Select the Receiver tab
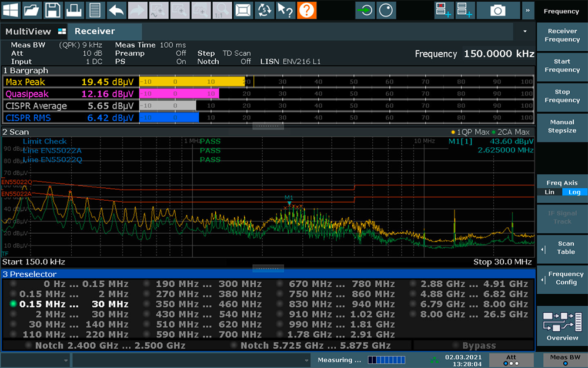This screenshot has height=368, width=588. pos(95,31)
